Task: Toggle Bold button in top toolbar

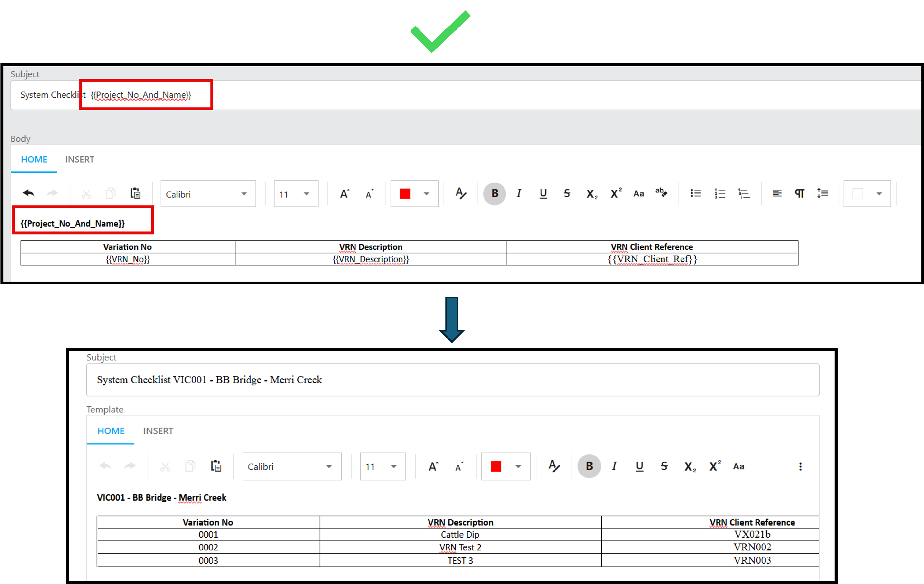Action: [x=494, y=193]
